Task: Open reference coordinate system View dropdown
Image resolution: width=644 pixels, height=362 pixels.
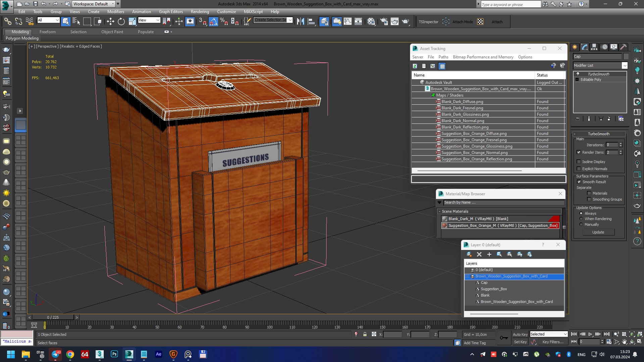Action: tap(149, 20)
